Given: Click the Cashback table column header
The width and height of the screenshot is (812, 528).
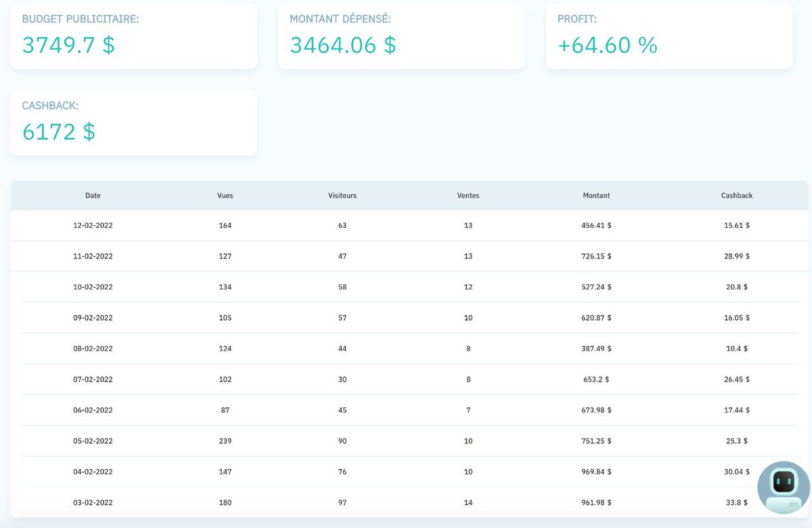Looking at the screenshot, I should 737,196.
